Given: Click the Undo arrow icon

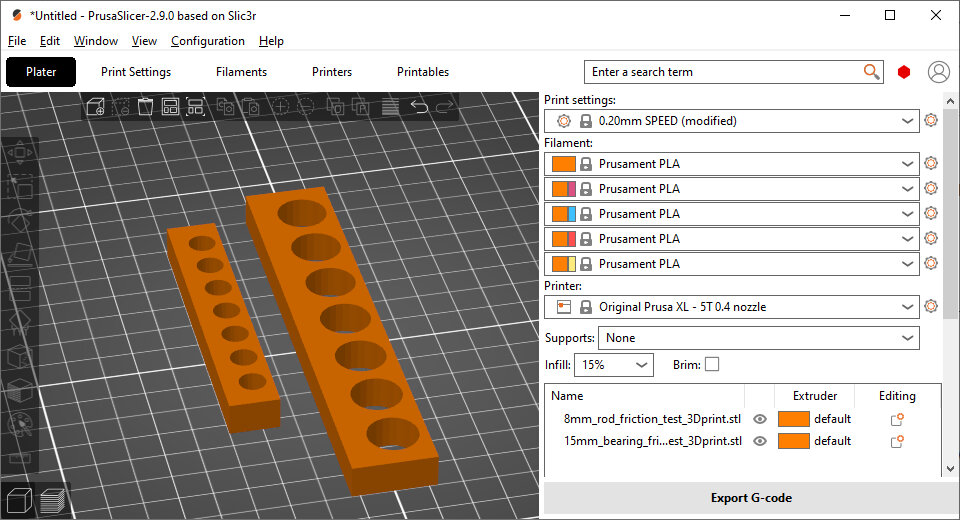Looking at the screenshot, I should 419,107.
